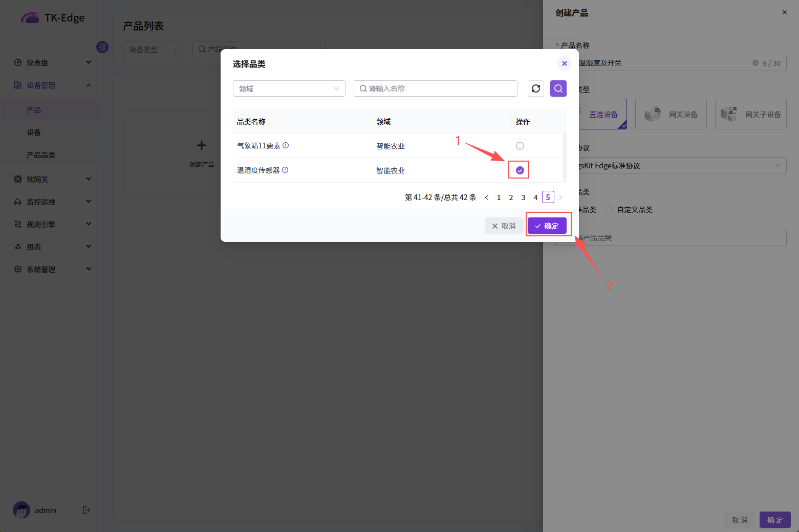
Task: Click the purple search icon button
Action: [x=558, y=88]
